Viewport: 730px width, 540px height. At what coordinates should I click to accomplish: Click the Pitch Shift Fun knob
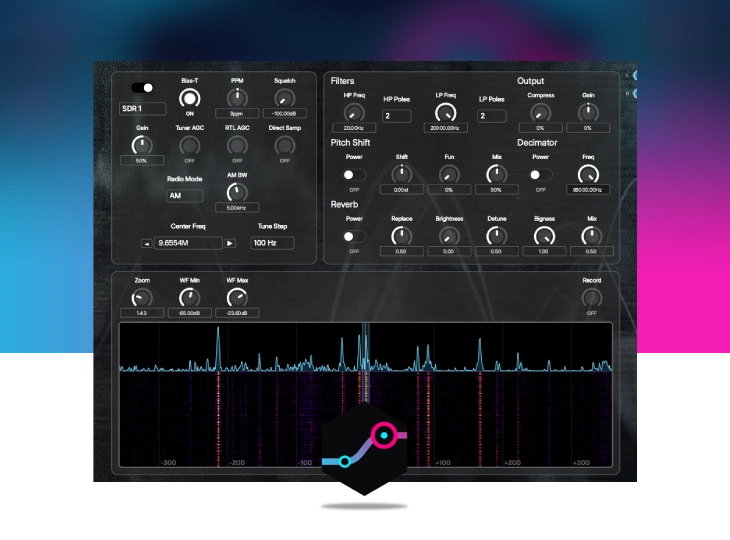click(449, 175)
